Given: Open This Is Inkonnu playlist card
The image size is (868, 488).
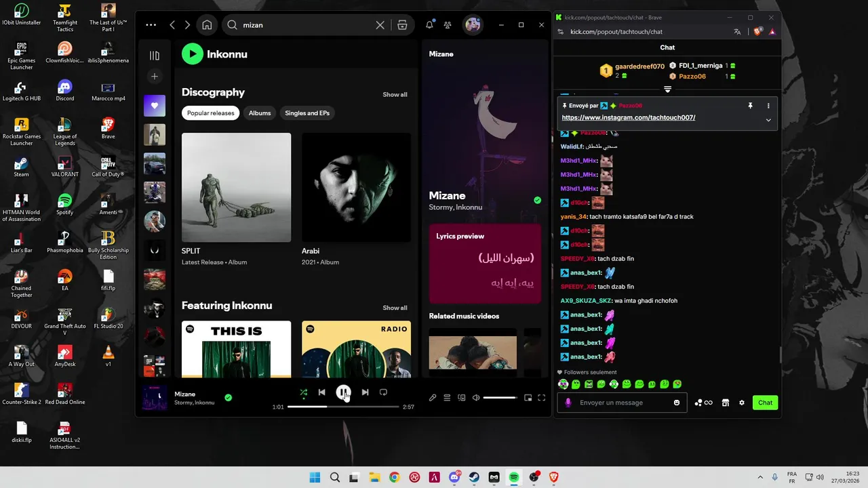Looking at the screenshot, I should point(236,349).
